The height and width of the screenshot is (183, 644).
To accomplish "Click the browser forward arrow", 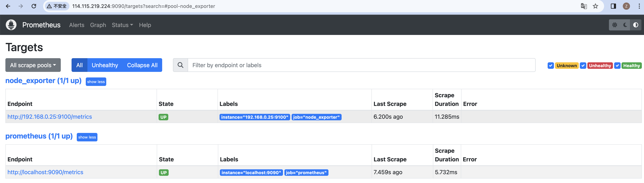I will point(21,6).
